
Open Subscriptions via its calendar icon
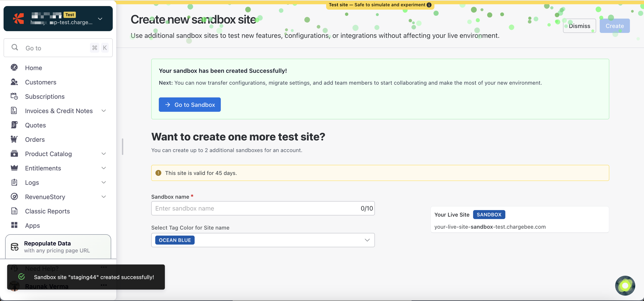tap(14, 96)
